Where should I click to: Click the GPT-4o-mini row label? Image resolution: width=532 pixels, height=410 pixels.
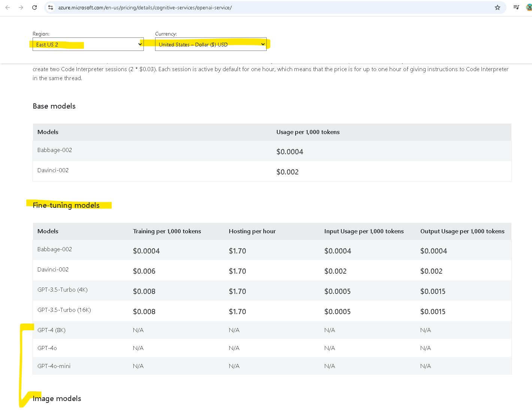[x=54, y=366]
